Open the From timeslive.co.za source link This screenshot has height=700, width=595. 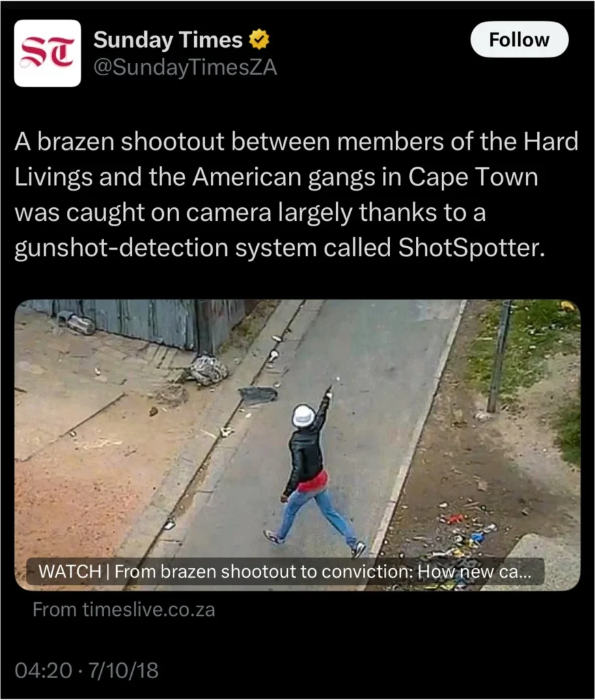pos(124,609)
